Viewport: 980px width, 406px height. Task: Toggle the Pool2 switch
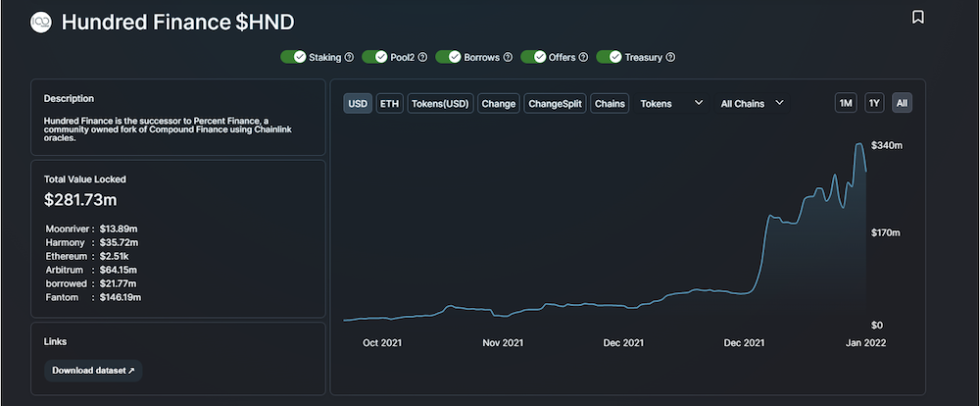[x=374, y=57]
